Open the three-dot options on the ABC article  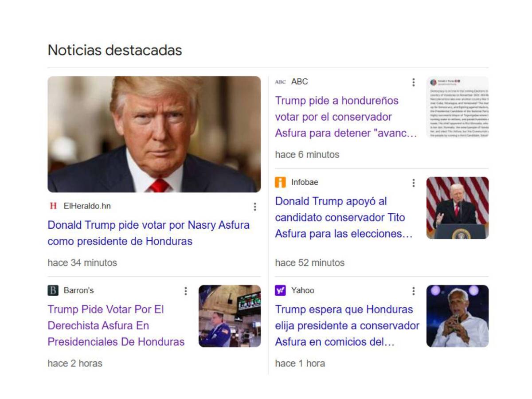(x=413, y=82)
